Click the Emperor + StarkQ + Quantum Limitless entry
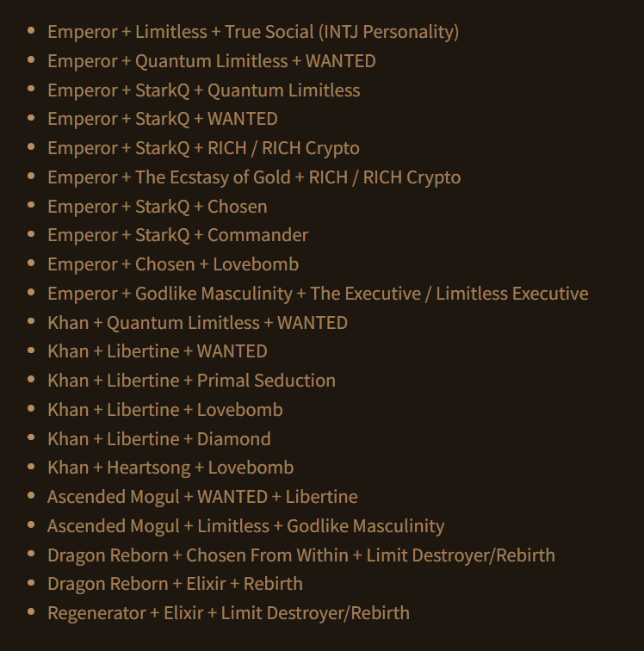The height and width of the screenshot is (651, 644). coord(204,90)
